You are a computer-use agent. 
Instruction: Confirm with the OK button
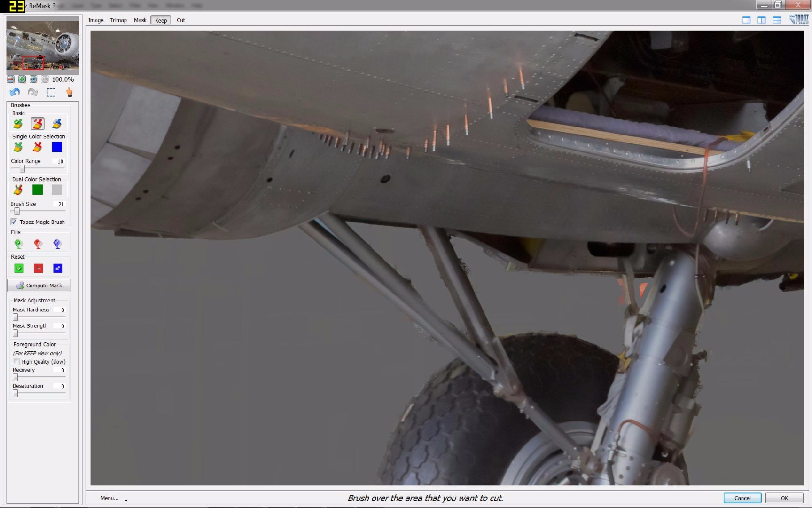784,498
